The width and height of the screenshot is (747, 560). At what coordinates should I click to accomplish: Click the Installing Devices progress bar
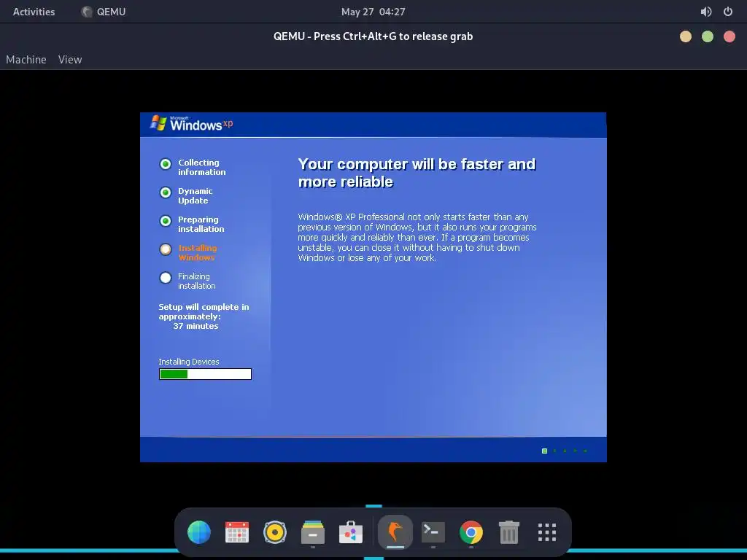pos(205,374)
